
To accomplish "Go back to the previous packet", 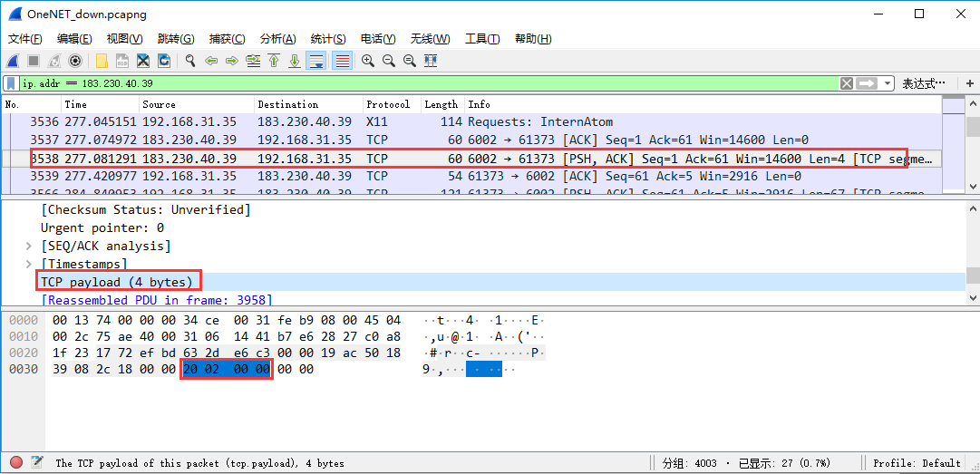I will (211, 61).
